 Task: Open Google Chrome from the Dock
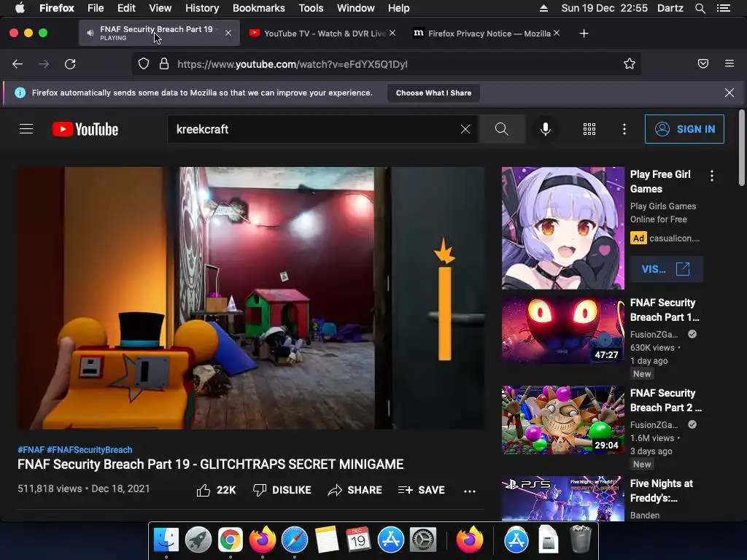click(x=230, y=540)
